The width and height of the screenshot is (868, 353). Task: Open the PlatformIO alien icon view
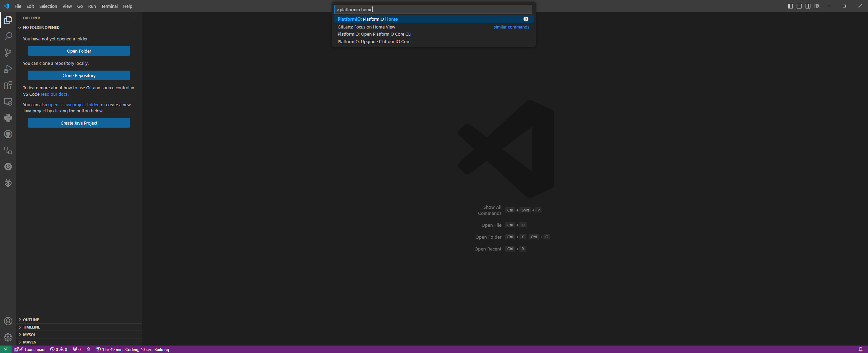coord(8,183)
